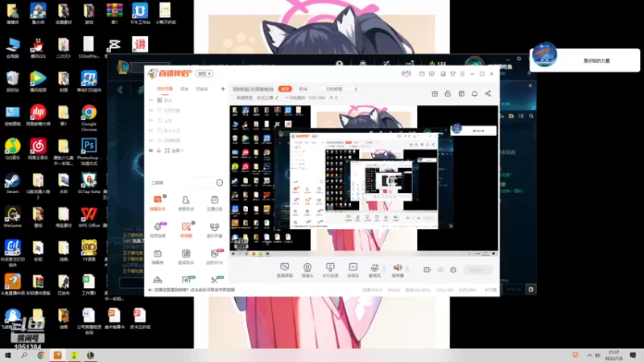Open 网易云音乐 desktop shortcut
Viewport: 644px width, 362px height.
coord(38,149)
